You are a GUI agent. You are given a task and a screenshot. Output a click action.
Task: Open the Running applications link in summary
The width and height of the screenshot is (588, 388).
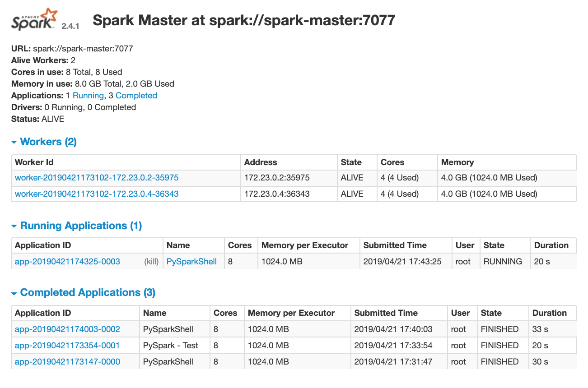tap(88, 96)
